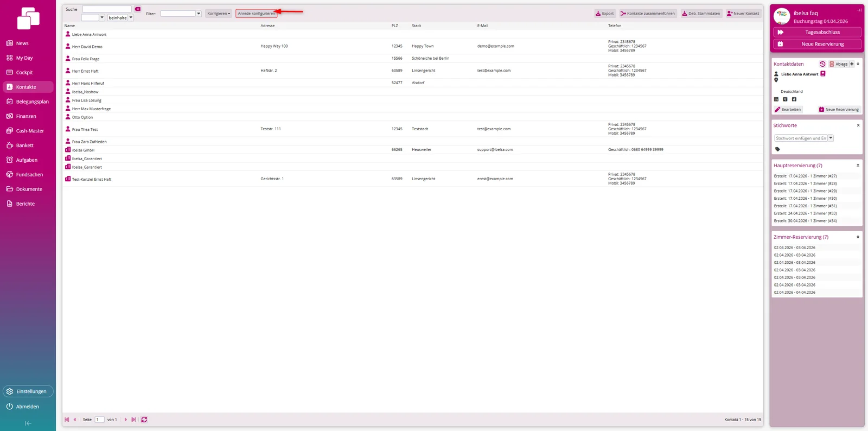
Task: Create a new contact with Neuer Kontakt
Action: click(x=743, y=14)
